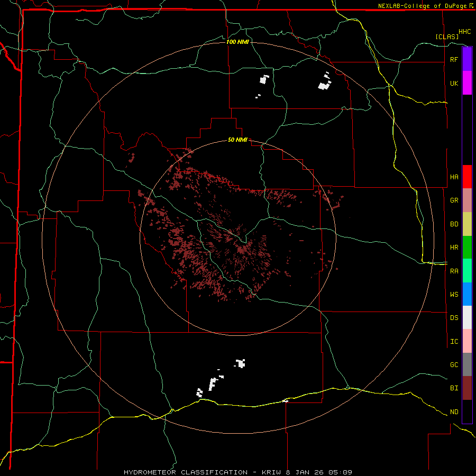Click the WS blue legend swatch
This screenshot has width=476, height=476.
click(467, 294)
